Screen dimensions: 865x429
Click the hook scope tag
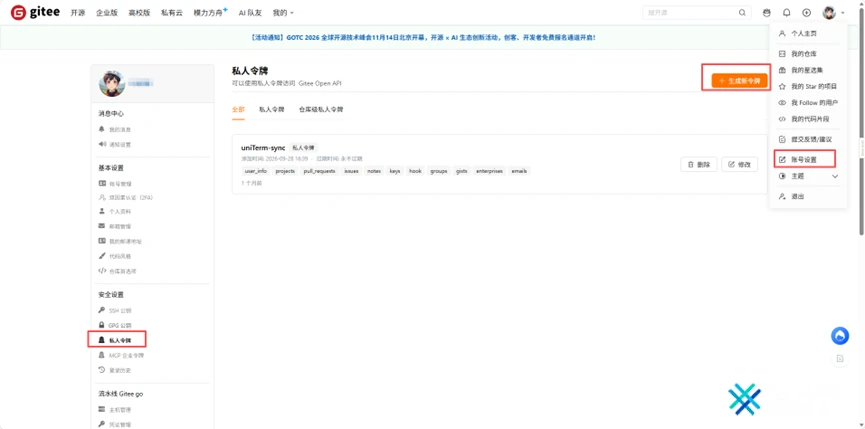click(415, 171)
